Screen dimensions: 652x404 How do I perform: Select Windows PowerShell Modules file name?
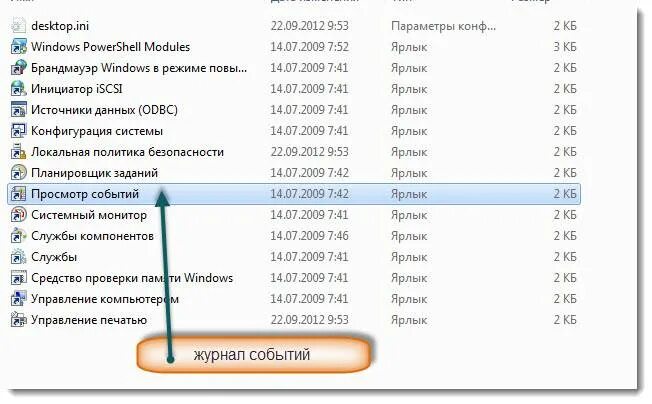point(110,47)
